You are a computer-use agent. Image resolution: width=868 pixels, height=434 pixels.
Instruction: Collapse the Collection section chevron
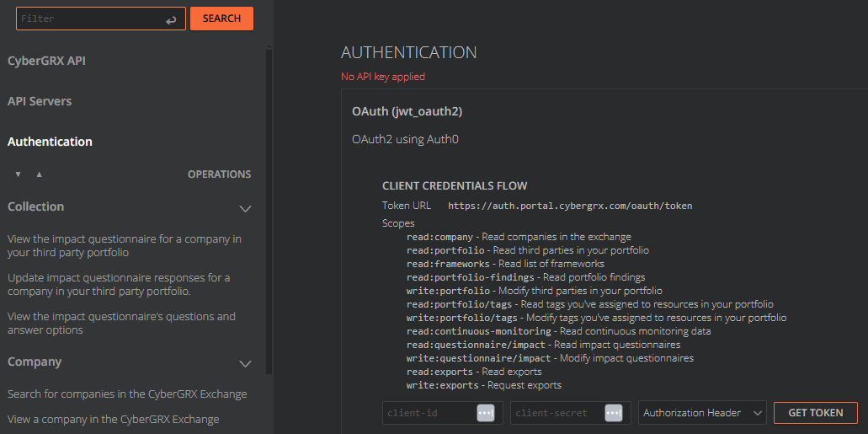(245, 208)
